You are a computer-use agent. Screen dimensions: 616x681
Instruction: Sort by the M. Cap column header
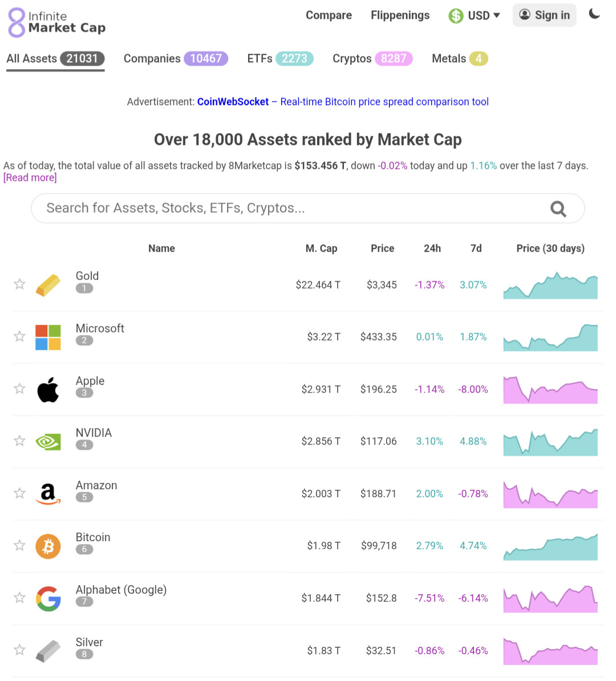coord(321,248)
